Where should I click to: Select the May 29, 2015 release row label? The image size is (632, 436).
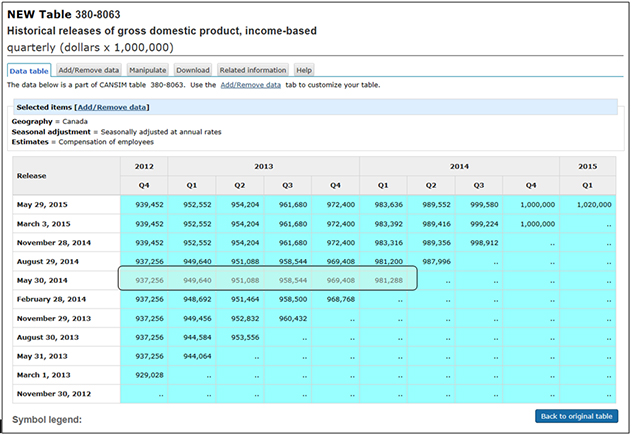tap(43, 205)
